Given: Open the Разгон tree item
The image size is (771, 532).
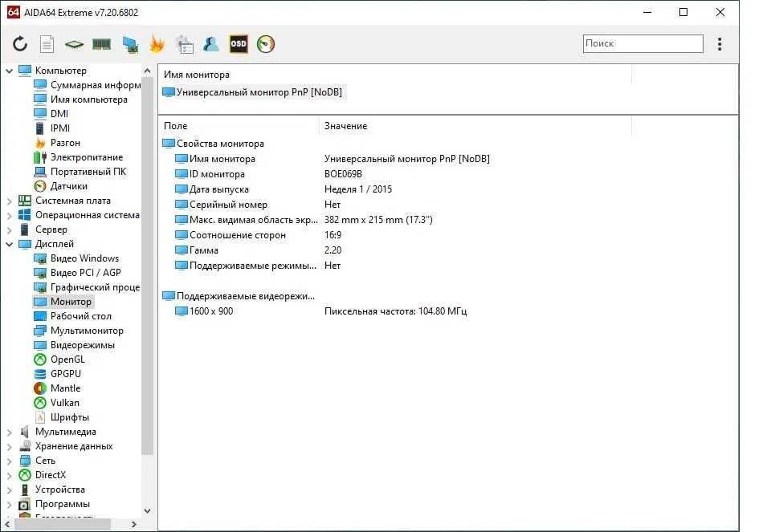Looking at the screenshot, I should click(57, 143).
